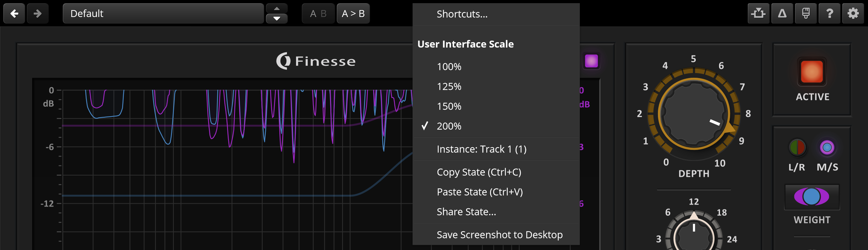Click the User Interface Scale heading
Screen dimensions: 868x250
(x=465, y=44)
